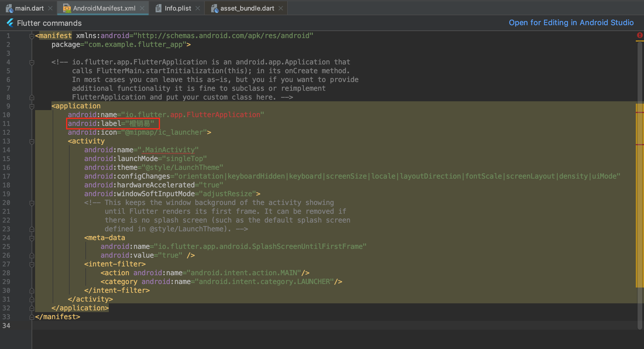This screenshot has width=644, height=349.
Task: Click the @mipmap/ic_launcher icon value
Action: coord(164,132)
